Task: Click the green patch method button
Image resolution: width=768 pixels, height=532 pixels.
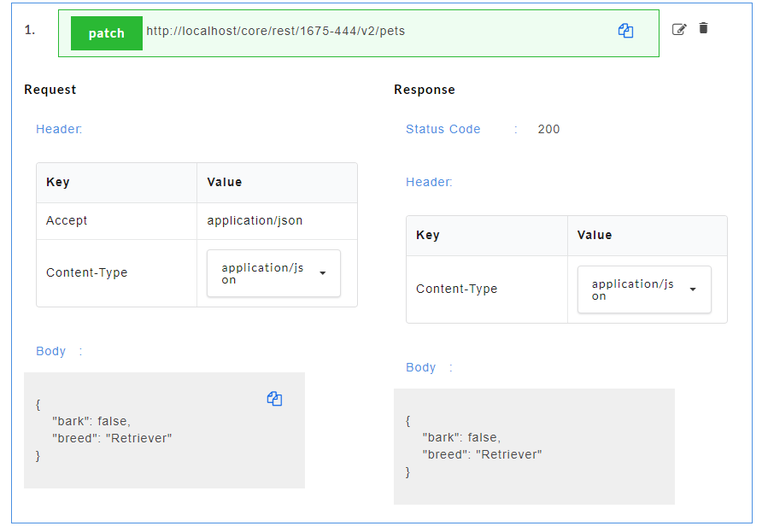Action: [107, 33]
